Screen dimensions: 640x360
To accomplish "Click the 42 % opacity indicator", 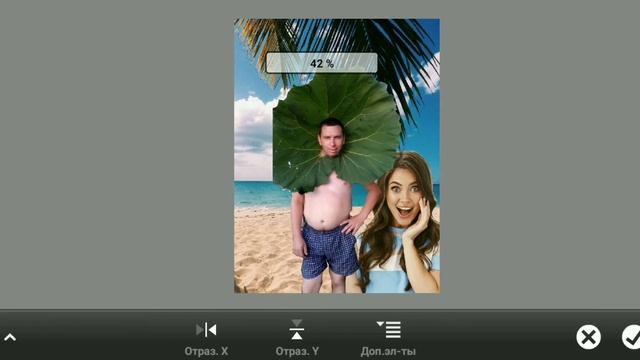I will [322, 63].
